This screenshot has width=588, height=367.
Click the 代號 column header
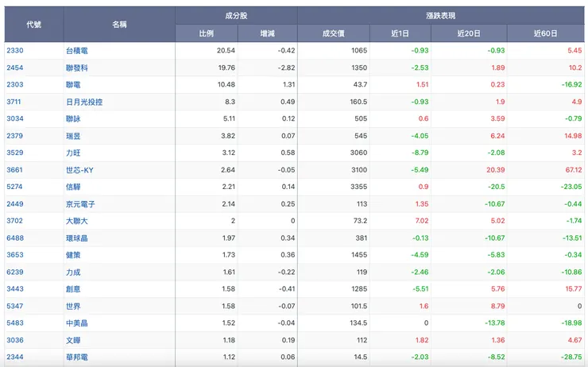click(x=33, y=25)
